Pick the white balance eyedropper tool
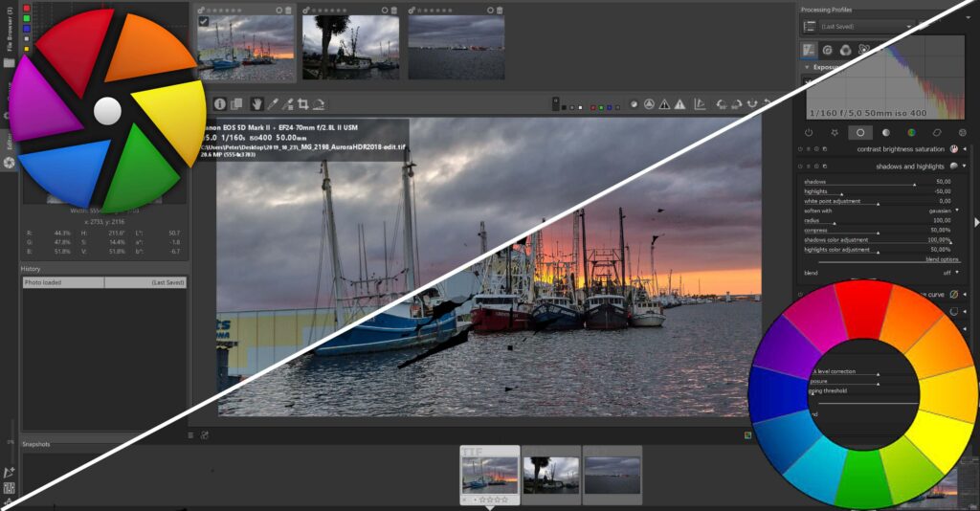The width and height of the screenshot is (980, 511). 273,104
